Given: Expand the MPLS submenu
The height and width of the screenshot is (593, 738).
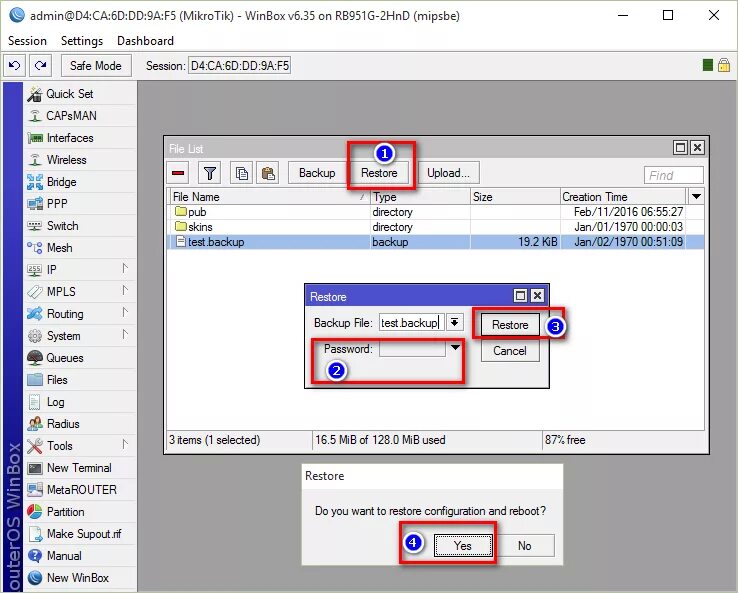Looking at the screenshot, I should coord(80,292).
